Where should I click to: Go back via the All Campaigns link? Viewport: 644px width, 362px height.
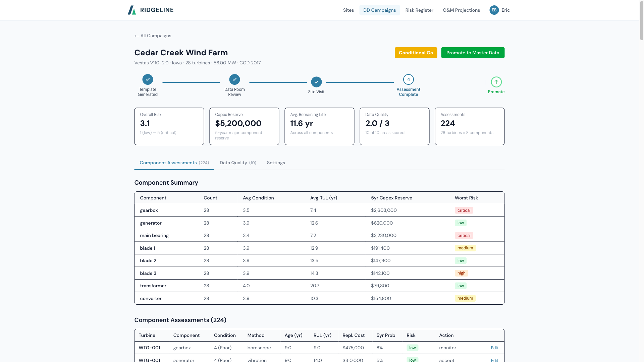[x=153, y=36]
